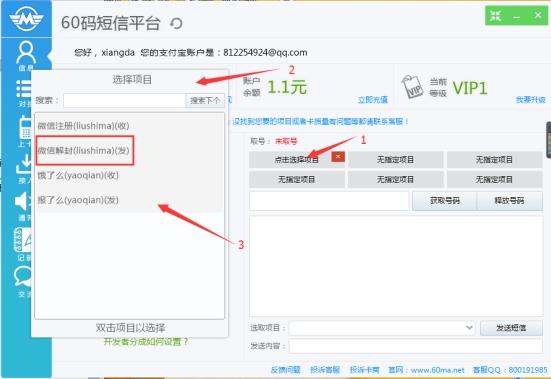Image resolution: width=551 pixels, height=379 pixels.
Task: Click the 60ma logo at top-left
Action: click(x=26, y=19)
